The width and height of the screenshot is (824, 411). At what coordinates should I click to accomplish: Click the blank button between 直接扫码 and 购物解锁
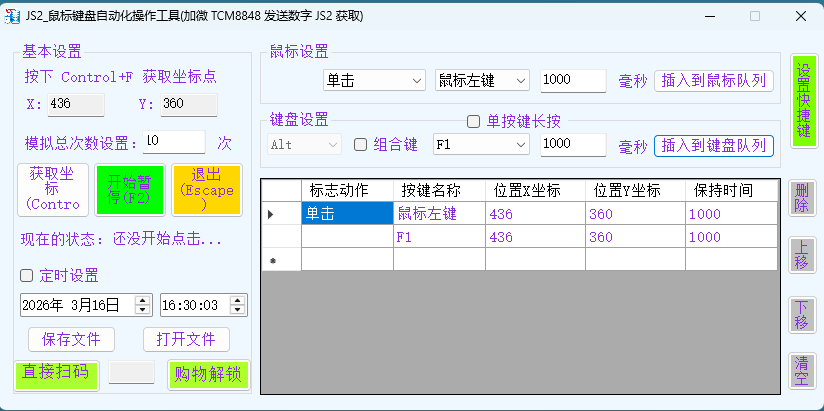131,372
